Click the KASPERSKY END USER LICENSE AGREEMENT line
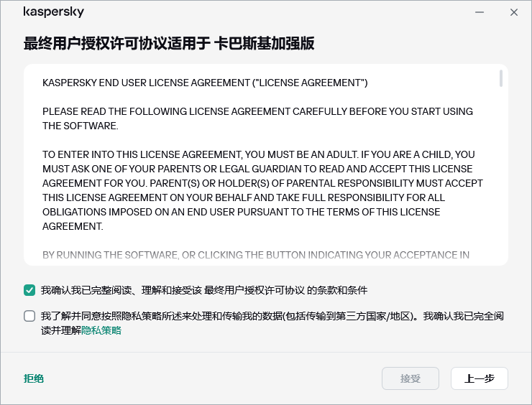This screenshot has height=405, width=532. pyautogui.click(x=205, y=83)
